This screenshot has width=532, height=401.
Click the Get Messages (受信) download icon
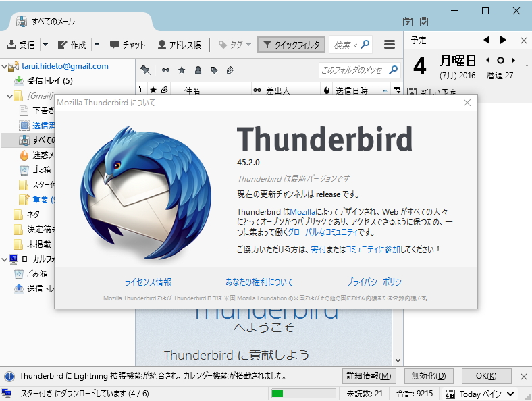click(11, 45)
